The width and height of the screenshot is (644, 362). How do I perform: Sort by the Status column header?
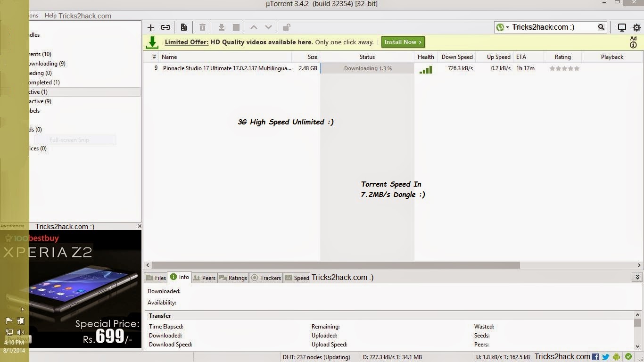pos(367,57)
